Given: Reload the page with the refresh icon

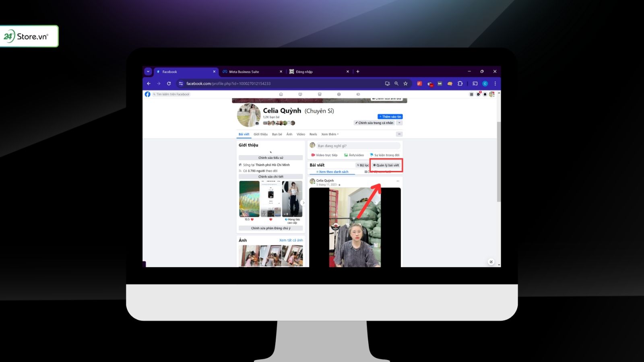Looking at the screenshot, I should click(169, 83).
